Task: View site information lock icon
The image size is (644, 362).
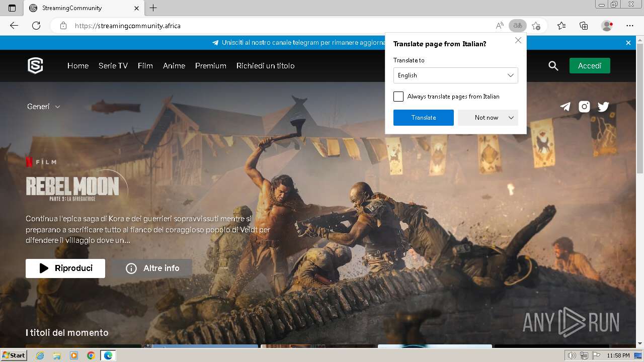Action: pyautogui.click(x=63, y=26)
